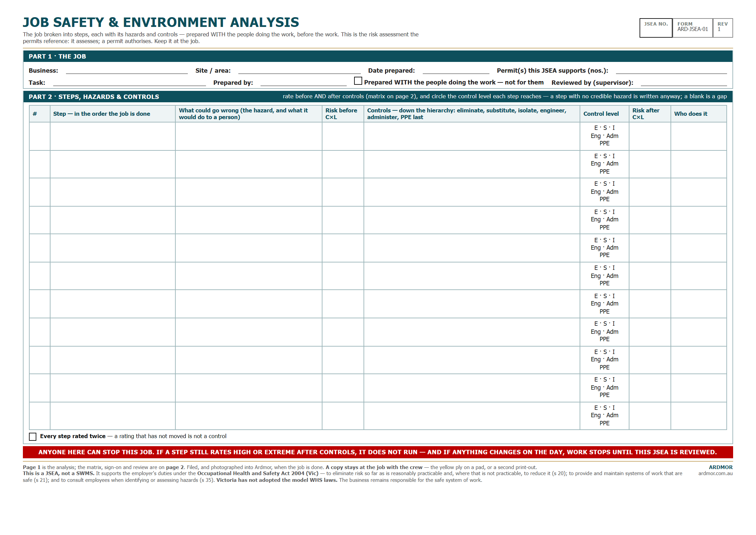Click the Reviewed by (supervisor) field
Image resolution: width=756 pixels, height=535 pixels.
pos(684,83)
